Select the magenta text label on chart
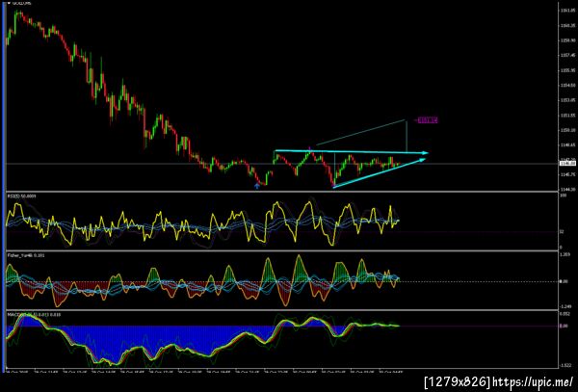578x392 pixels. [x=428, y=120]
